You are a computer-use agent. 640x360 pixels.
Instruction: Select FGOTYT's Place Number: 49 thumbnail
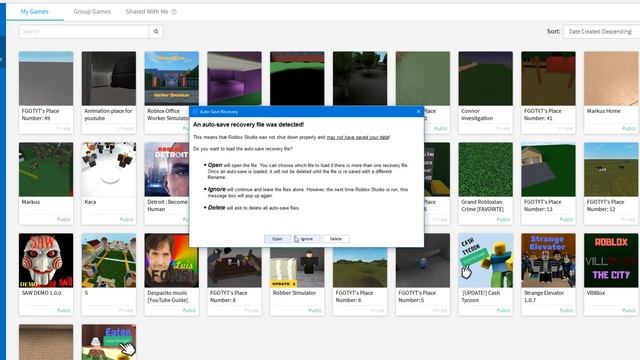point(46,78)
